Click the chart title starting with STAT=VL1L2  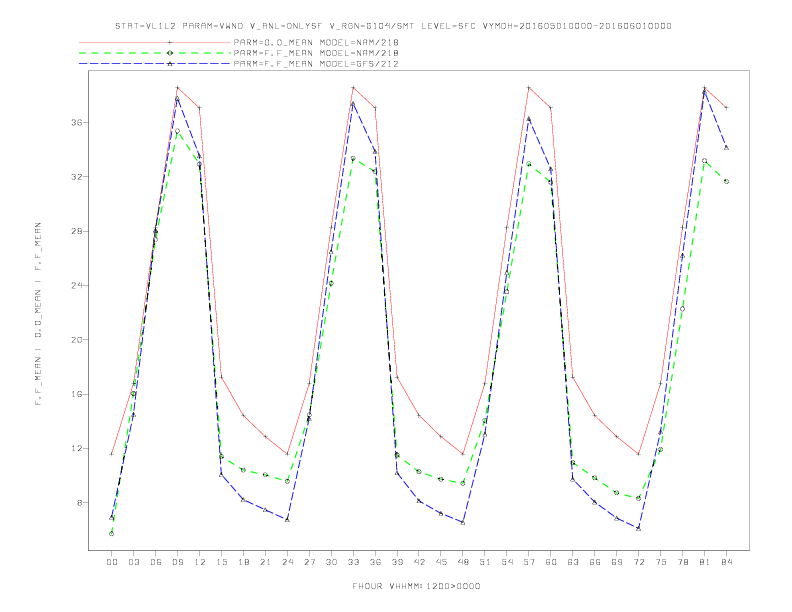[393, 26]
